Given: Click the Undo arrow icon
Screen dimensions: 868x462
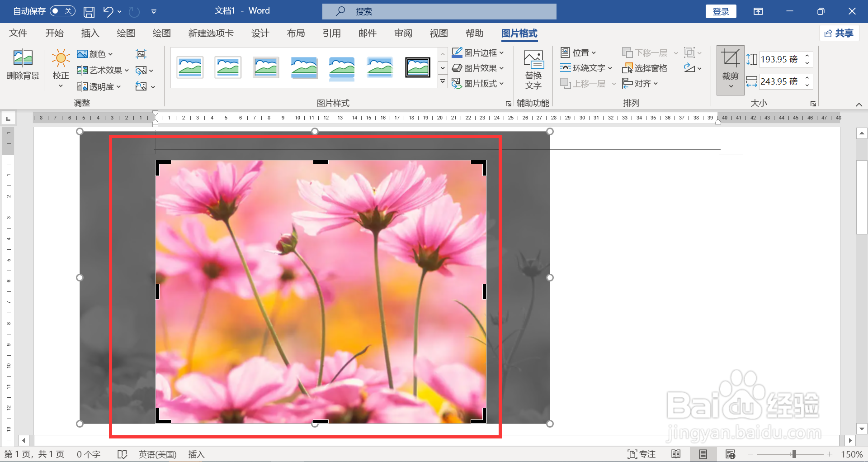Looking at the screenshot, I should point(108,11).
